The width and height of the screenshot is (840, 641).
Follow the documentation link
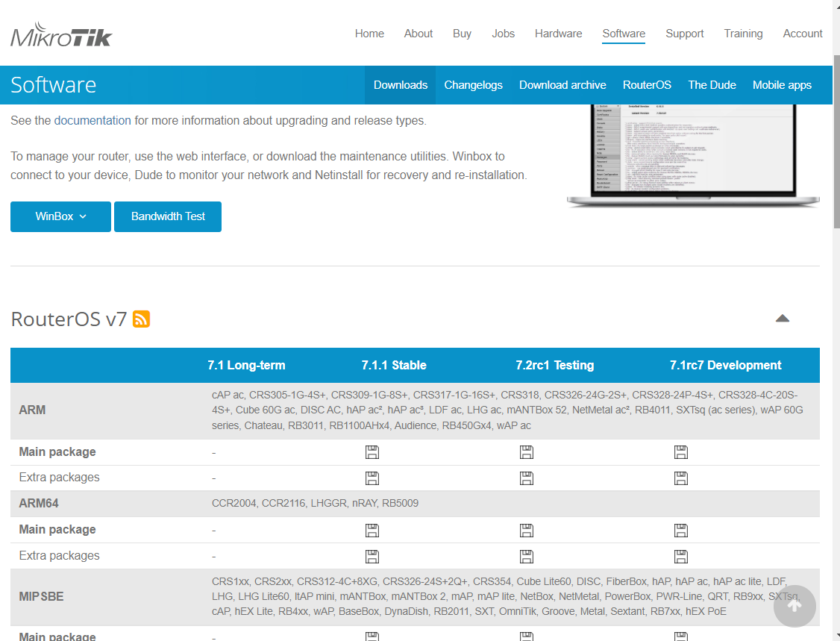[93, 120]
